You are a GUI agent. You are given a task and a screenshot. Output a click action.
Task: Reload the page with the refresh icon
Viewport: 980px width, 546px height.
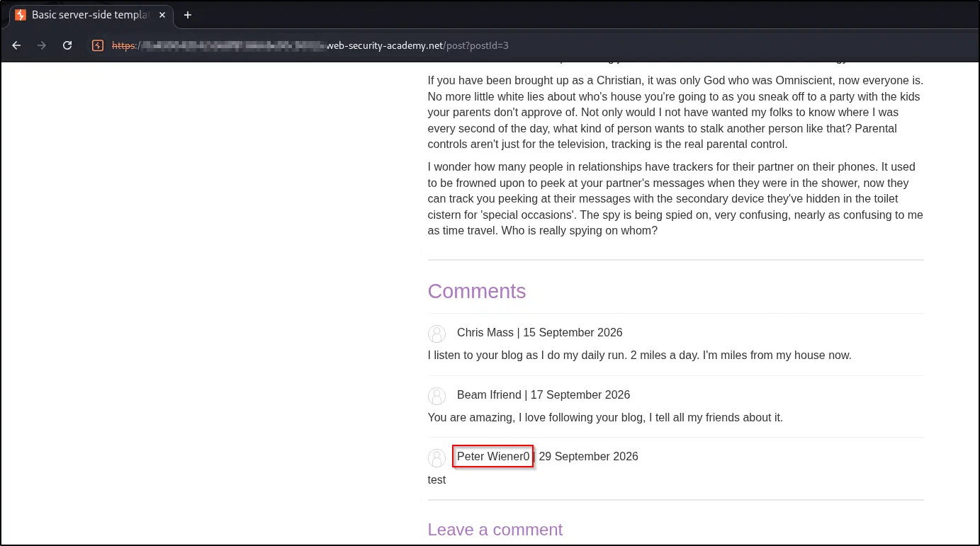[x=67, y=45]
